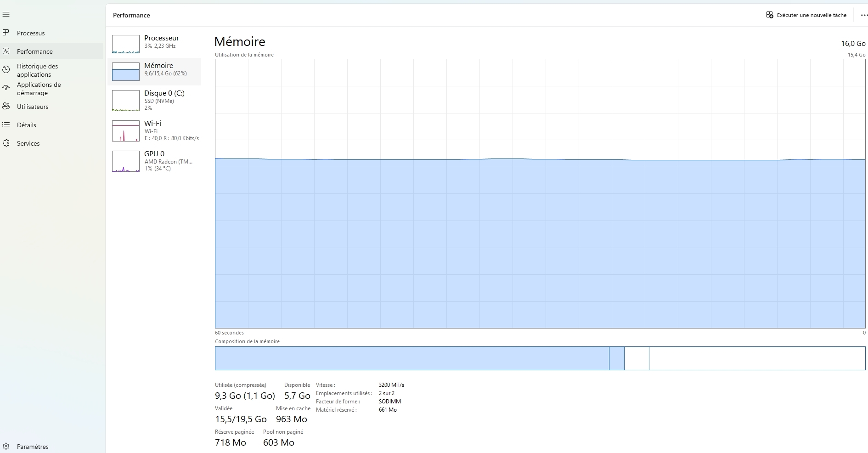Open the Processus page icon
Image resolution: width=868 pixels, height=453 pixels.
tap(6, 33)
